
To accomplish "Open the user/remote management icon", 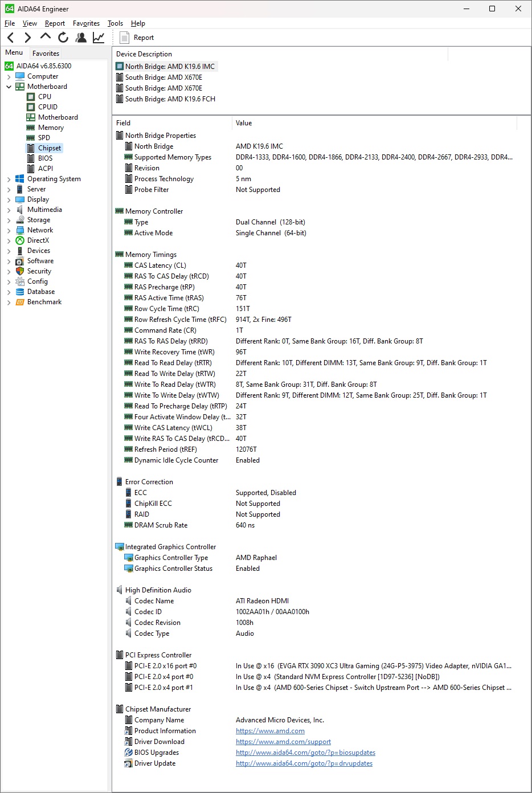I will point(81,38).
